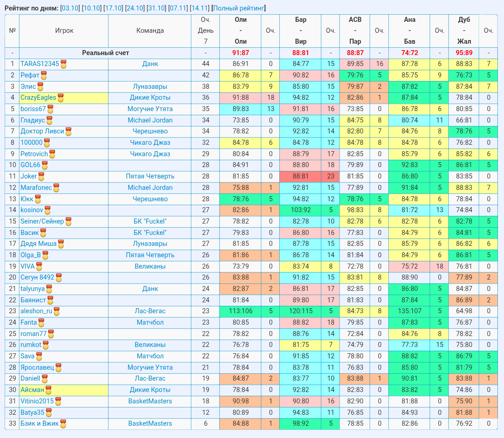The image size is (504, 438).
Task: Click the real score 91:87 cell
Action: (241, 53)
